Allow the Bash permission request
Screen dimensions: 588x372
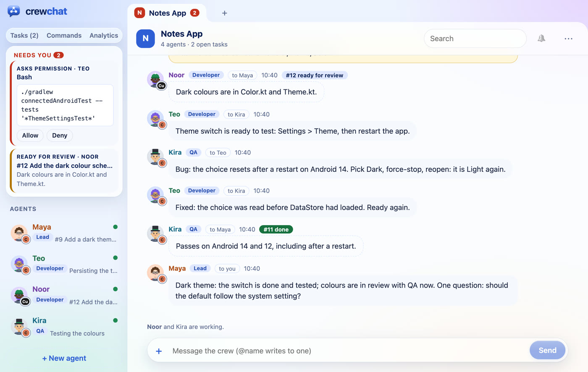30,135
